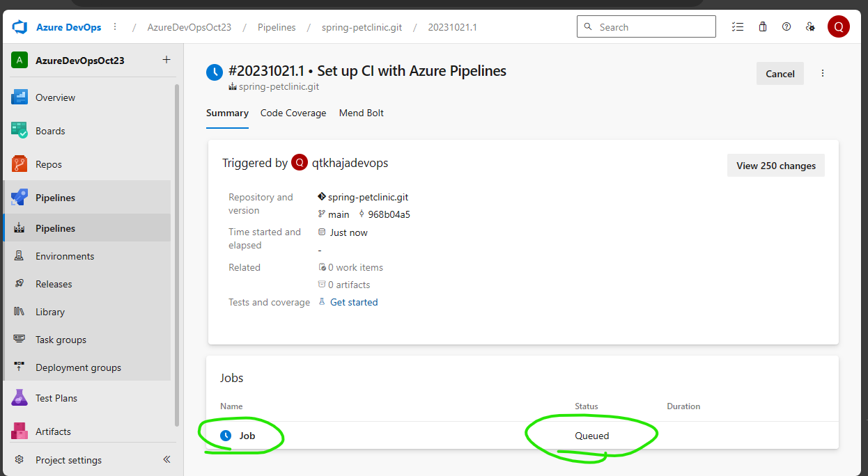This screenshot has width=868, height=476.
Task: Switch to the Code Coverage tab
Action: (293, 113)
